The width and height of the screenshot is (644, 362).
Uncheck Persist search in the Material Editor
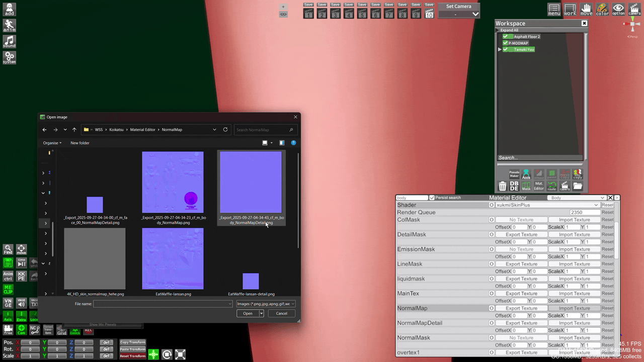432,197
